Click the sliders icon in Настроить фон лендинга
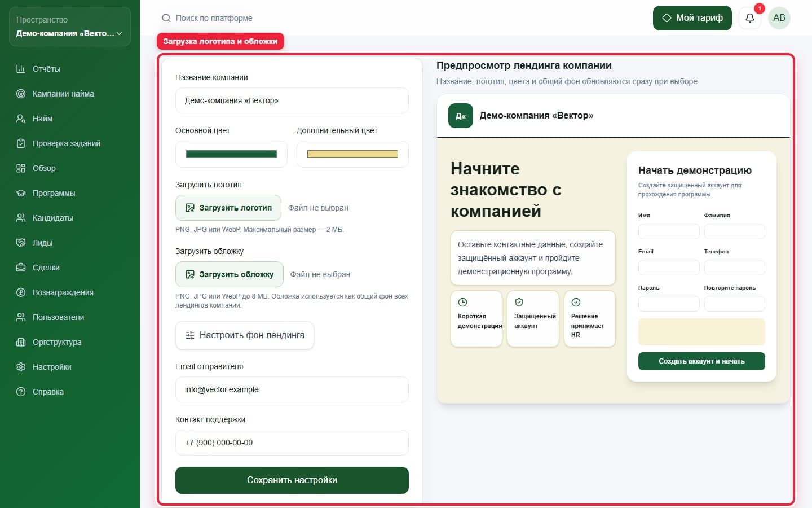Screen dimensions: 812x508 [190, 335]
